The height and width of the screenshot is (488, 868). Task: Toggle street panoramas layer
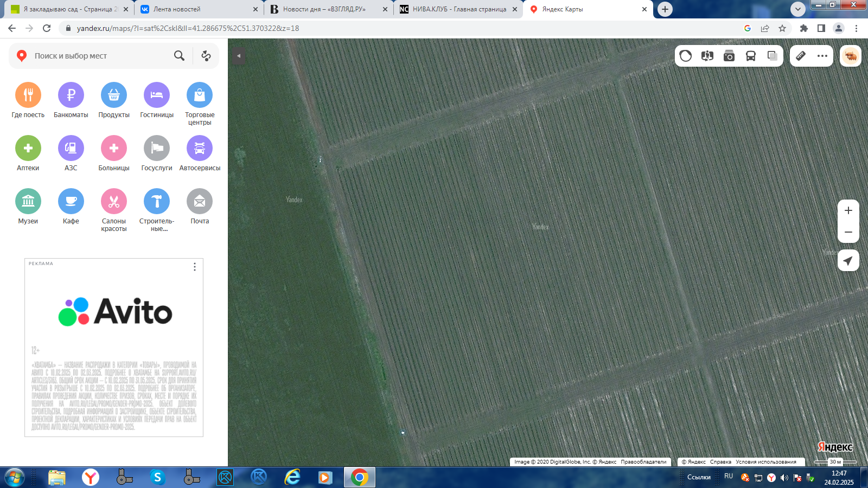pyautogui.click(x=729, y=56)
